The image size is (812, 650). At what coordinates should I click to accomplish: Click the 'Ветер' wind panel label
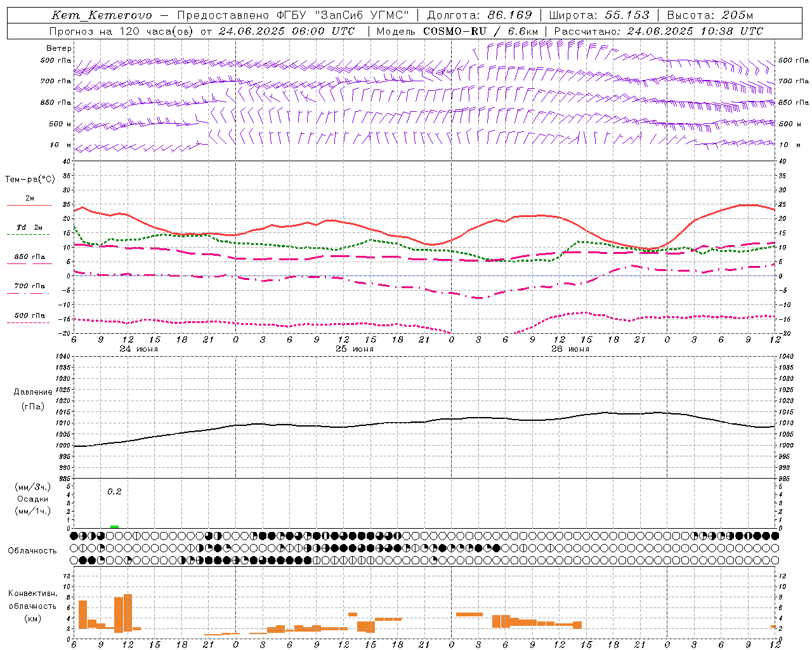[59, 48]
